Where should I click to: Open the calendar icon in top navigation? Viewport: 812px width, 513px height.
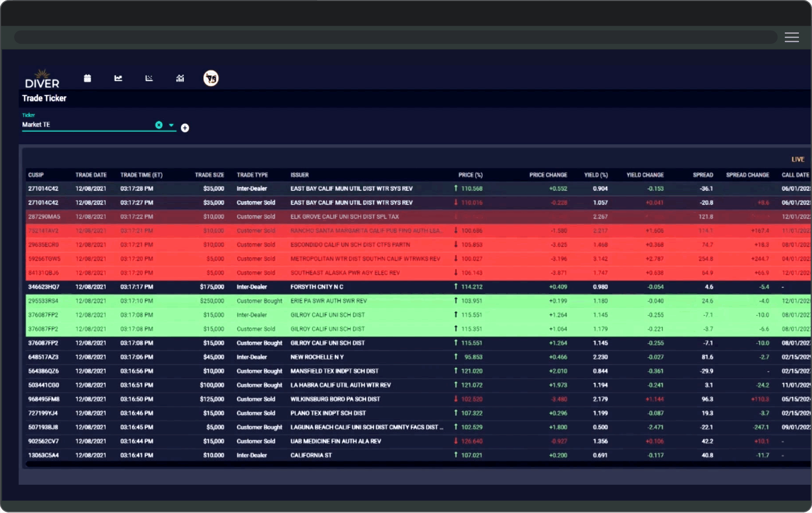point(87,79)
